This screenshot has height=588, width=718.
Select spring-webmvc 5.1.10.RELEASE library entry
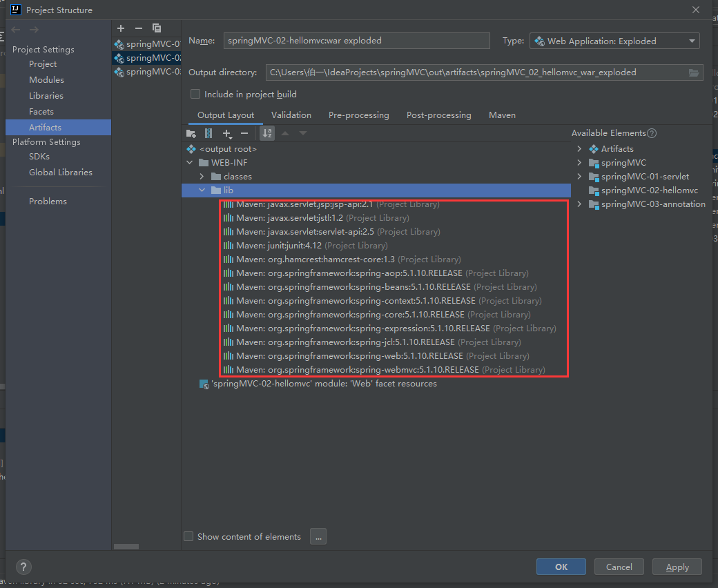click(384, 370)
